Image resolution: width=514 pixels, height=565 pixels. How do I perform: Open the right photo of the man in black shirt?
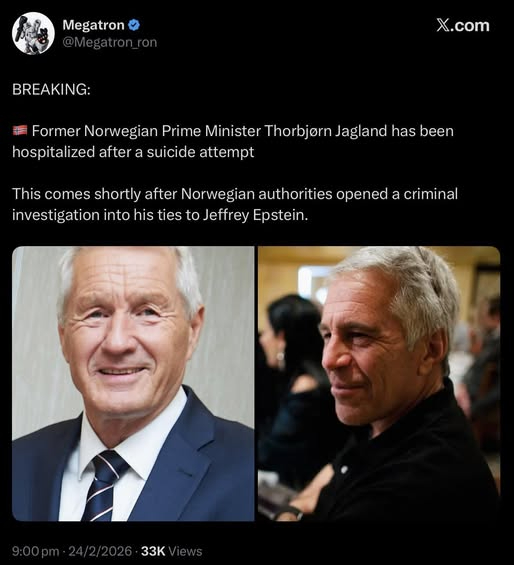coord(379,384)
